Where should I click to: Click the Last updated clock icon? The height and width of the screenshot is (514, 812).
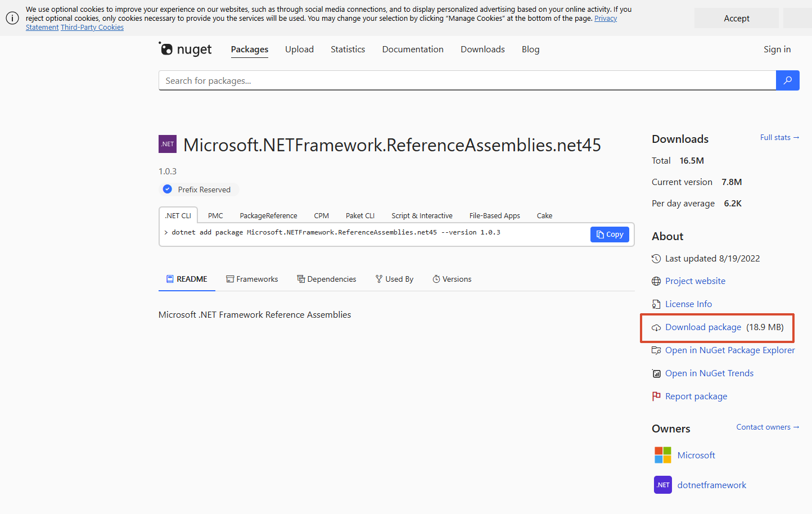(656, 259)
